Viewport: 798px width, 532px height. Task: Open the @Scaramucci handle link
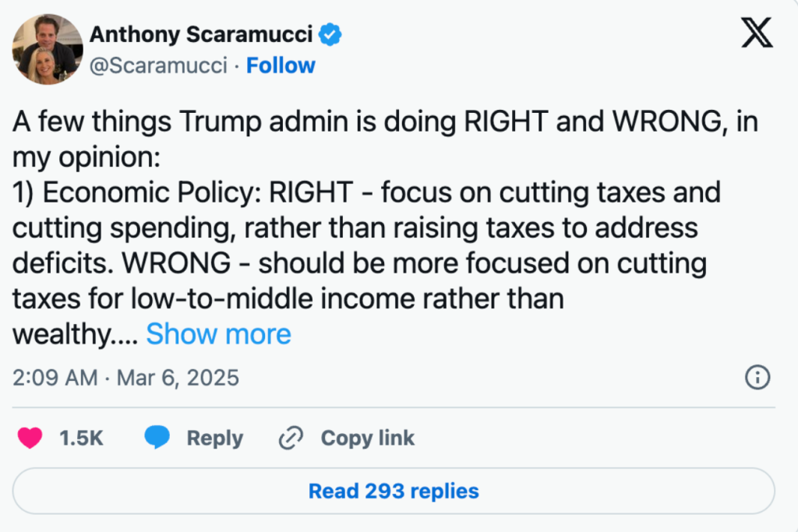pos(158,65)
